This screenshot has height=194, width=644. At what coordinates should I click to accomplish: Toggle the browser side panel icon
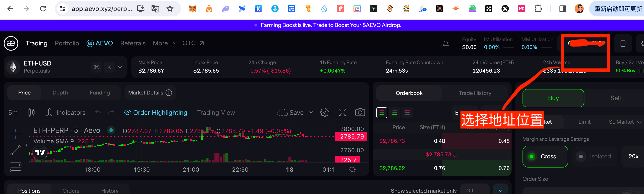562,9
